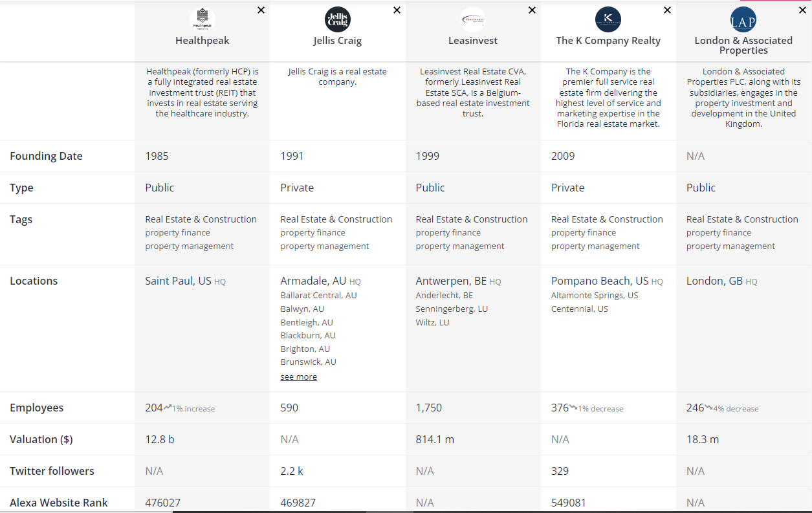Click the Jellis Craig logo icon
Image resolution: width=812 pixels, height=513 pixels.
338,19
